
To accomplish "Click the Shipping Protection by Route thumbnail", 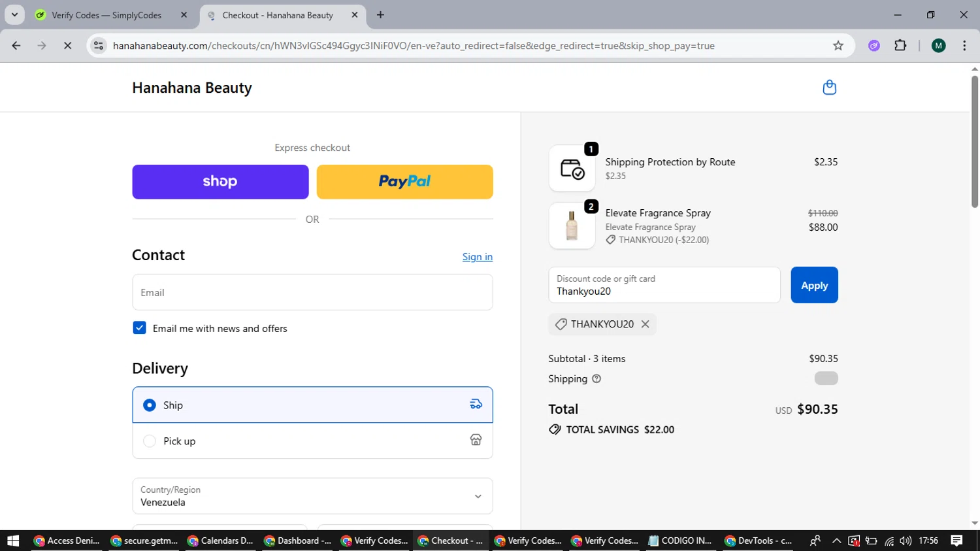I will pos(572,169).
